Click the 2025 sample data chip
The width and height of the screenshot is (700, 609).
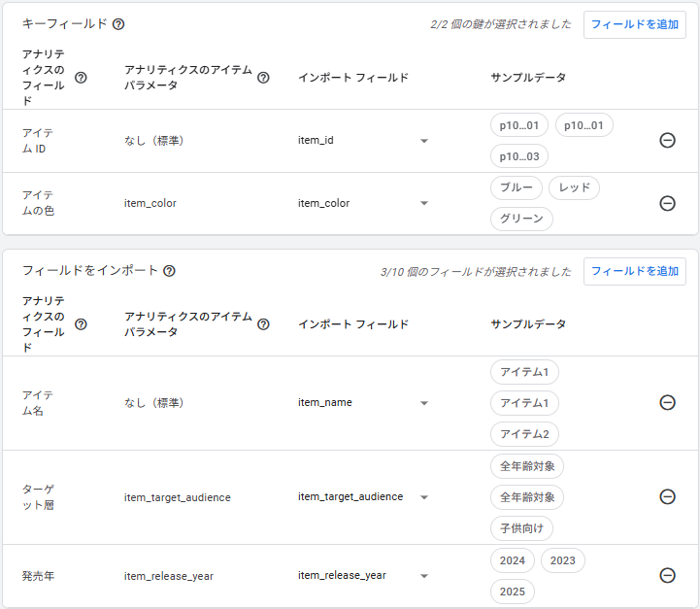512,591
